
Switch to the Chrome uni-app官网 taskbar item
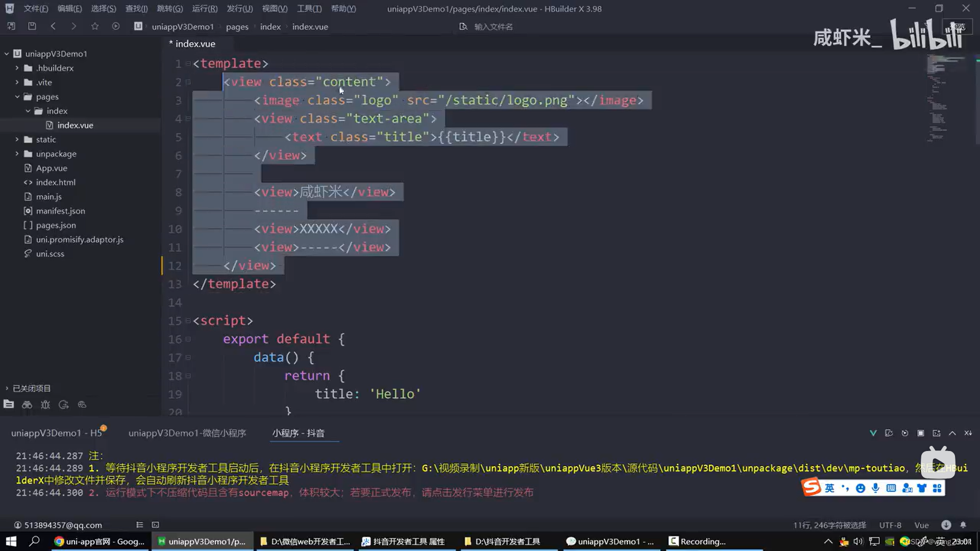pyautogui.click(x=100, y=541)
